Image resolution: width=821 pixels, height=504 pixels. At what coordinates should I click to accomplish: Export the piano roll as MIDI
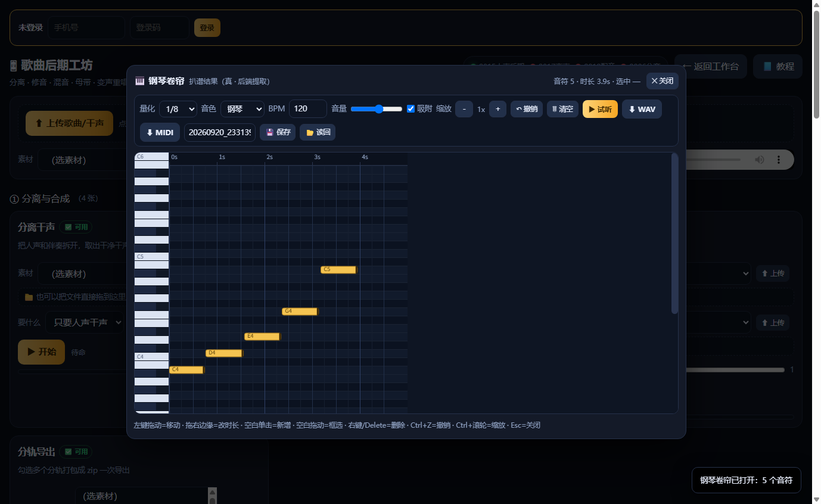(160, 132)
